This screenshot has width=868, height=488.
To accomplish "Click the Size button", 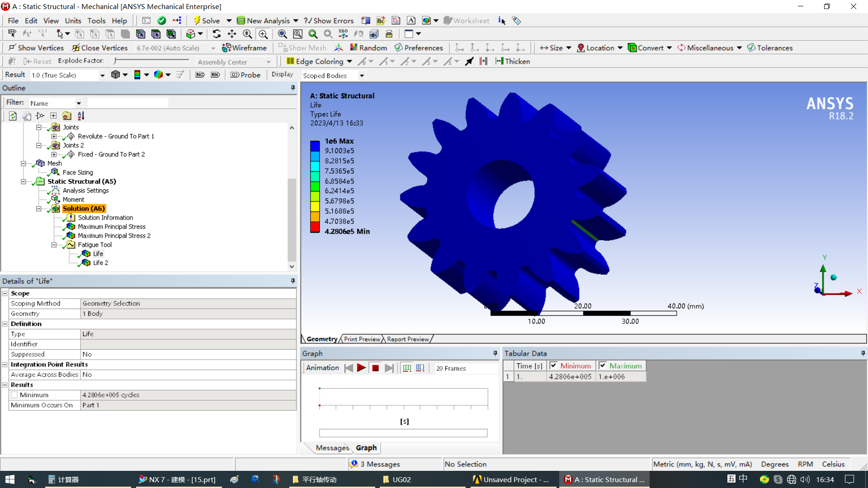I will tap(556, 48).
